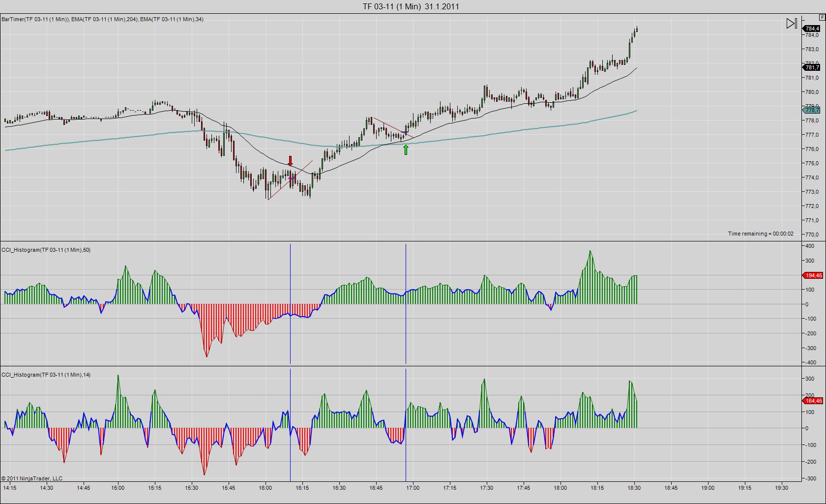Click the small F button at top right
The height and width of the screenshot is (504, 826).
[x=822, y=17]
